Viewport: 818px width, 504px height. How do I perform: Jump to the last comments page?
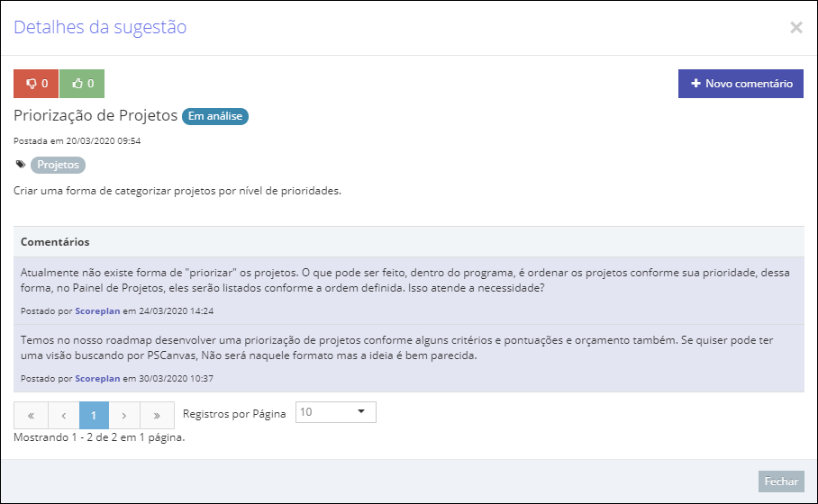[x=157, y=416]
